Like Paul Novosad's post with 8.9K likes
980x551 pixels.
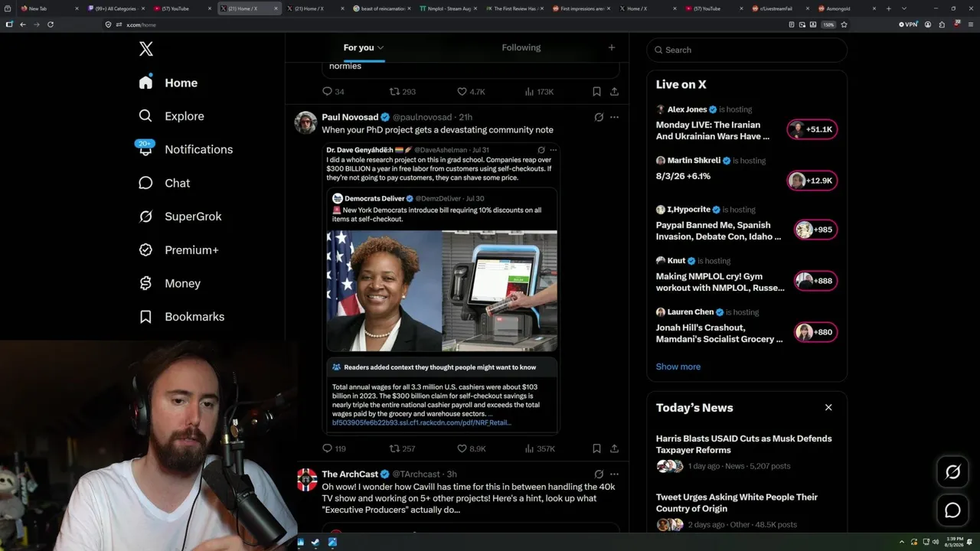(471, 448)
